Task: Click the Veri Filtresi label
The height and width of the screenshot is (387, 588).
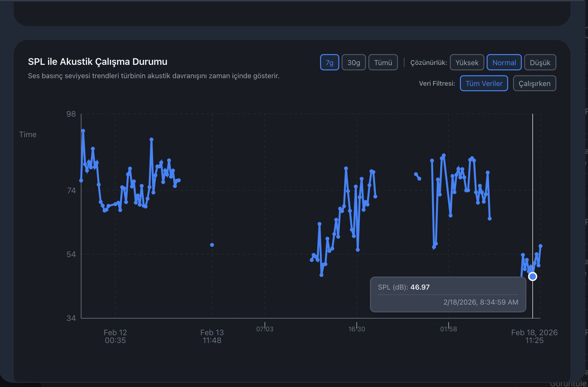Action: pos(437,83)
